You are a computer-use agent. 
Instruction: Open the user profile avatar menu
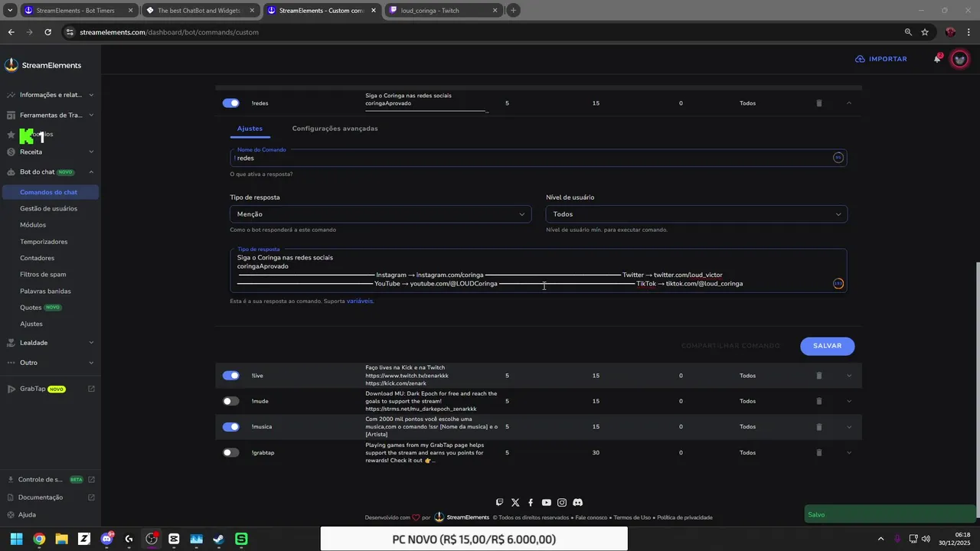click(x=959, y=59)
